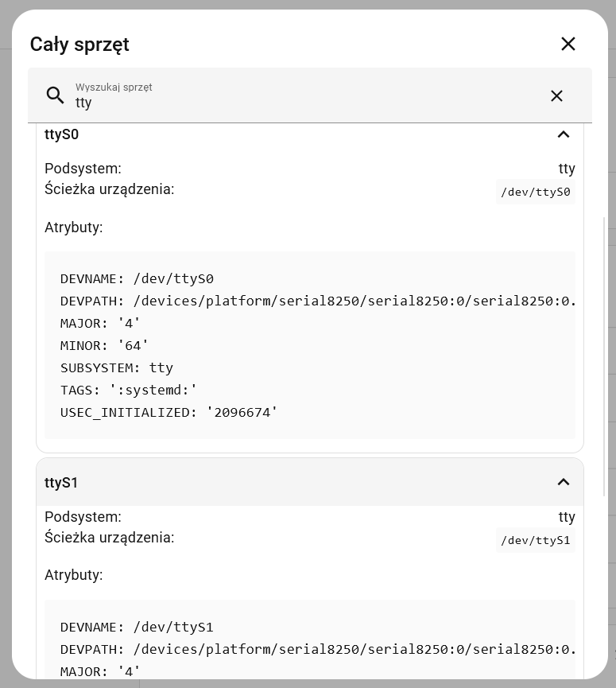Focus the "Wyszukaj sprzęt" search field
Screen dimensions: 616x688
tap(302, 103)
